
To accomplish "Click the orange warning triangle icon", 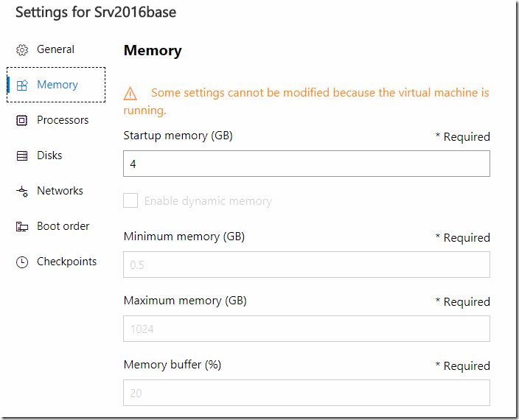I will coord(130,94).
